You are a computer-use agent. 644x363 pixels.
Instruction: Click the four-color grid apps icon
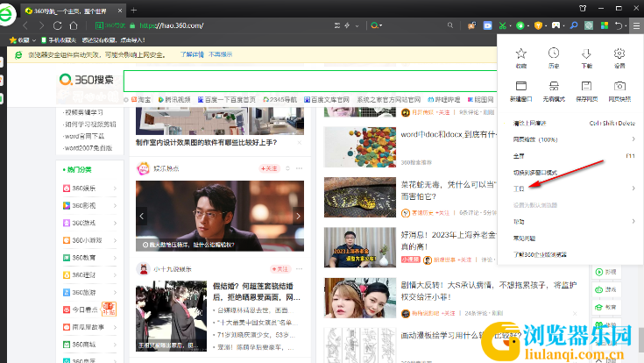[605, 25]
